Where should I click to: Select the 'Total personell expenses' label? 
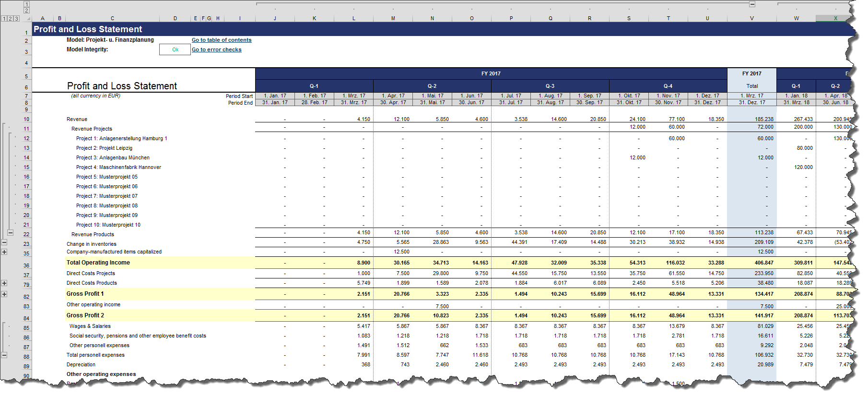coord(95,355)
